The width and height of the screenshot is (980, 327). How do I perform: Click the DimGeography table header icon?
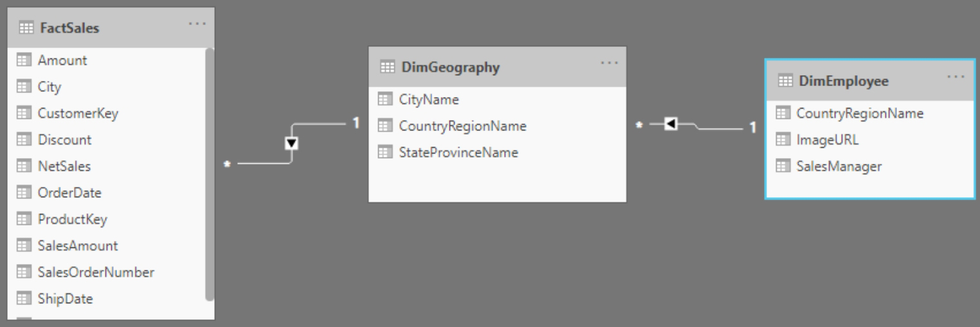click(387, 67)
